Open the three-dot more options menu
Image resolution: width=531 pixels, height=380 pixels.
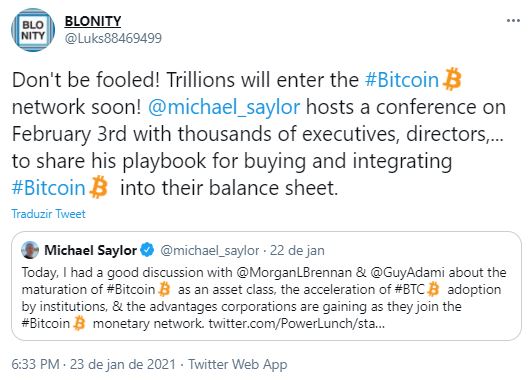[513, 21]
